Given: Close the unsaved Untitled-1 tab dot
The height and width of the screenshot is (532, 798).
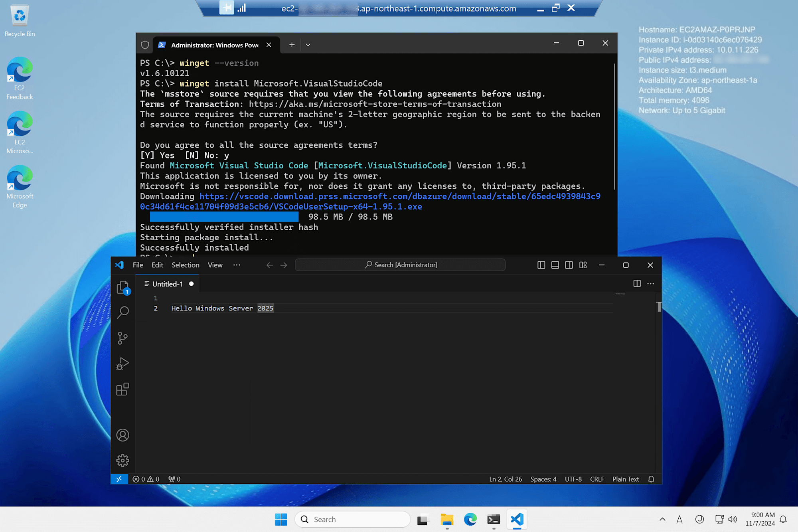Looking at the screenshot, I should (x=192, y=284).
